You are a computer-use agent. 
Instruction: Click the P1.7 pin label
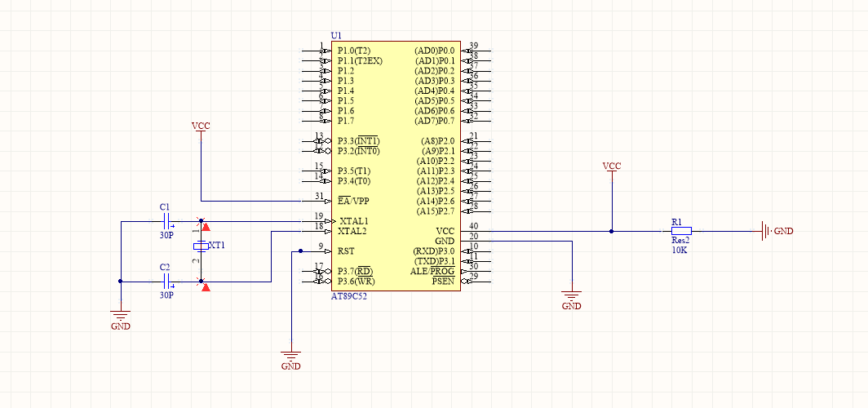pos(346,121)
